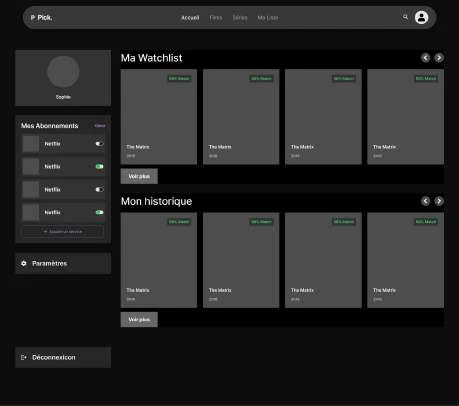Open the Accueil navigation tab

190,18
